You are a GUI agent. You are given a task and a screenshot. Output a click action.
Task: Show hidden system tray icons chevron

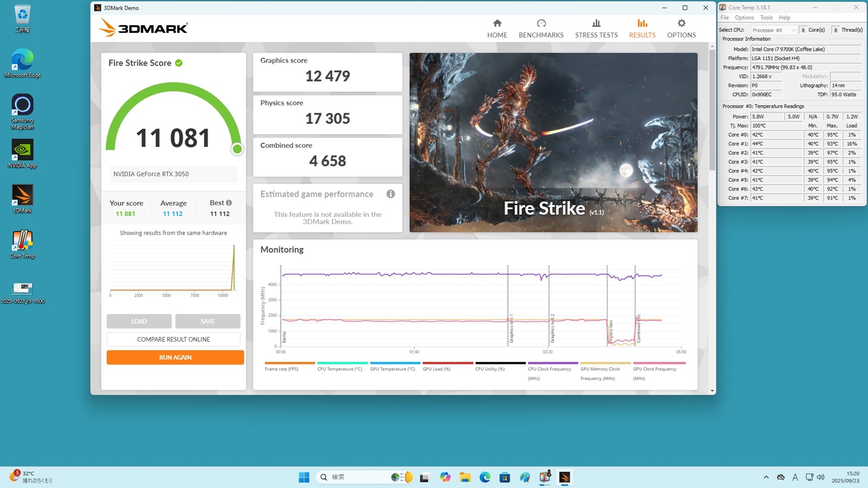(766, 477)
